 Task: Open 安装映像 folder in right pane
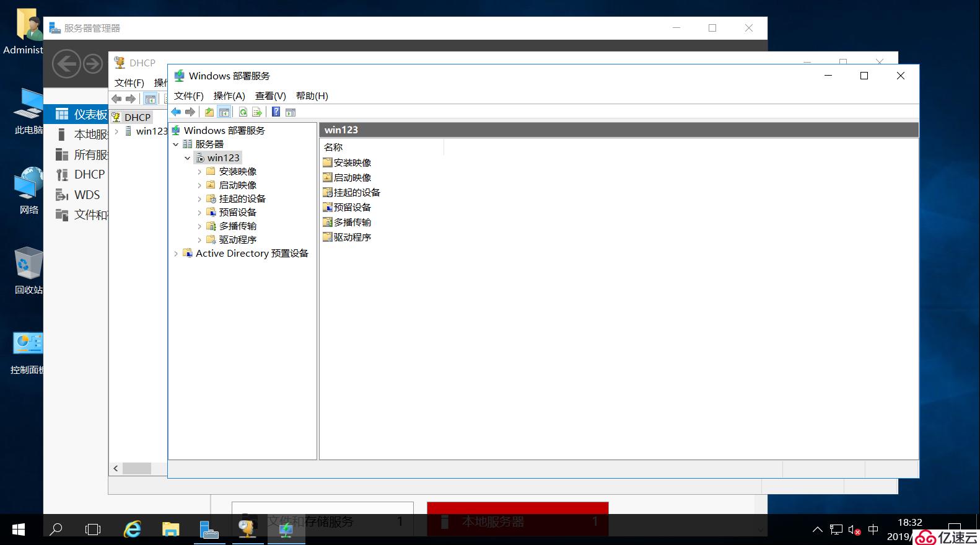[347, 162]
